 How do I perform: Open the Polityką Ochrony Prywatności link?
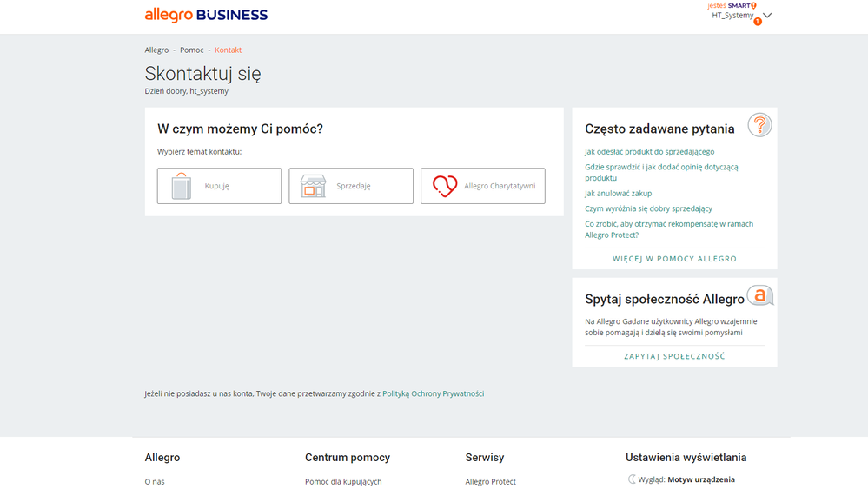pos(433,393)
